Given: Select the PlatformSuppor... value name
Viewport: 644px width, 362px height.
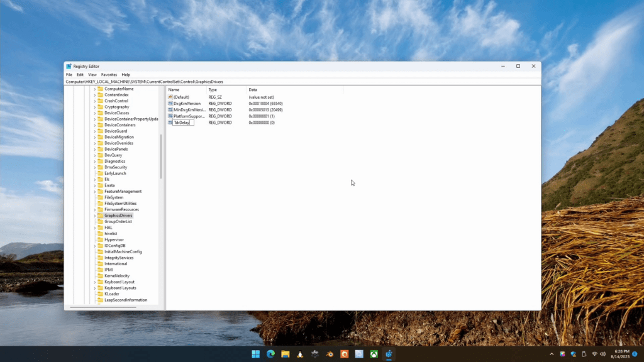Looking at the screenshot, I should pos(189,116).
